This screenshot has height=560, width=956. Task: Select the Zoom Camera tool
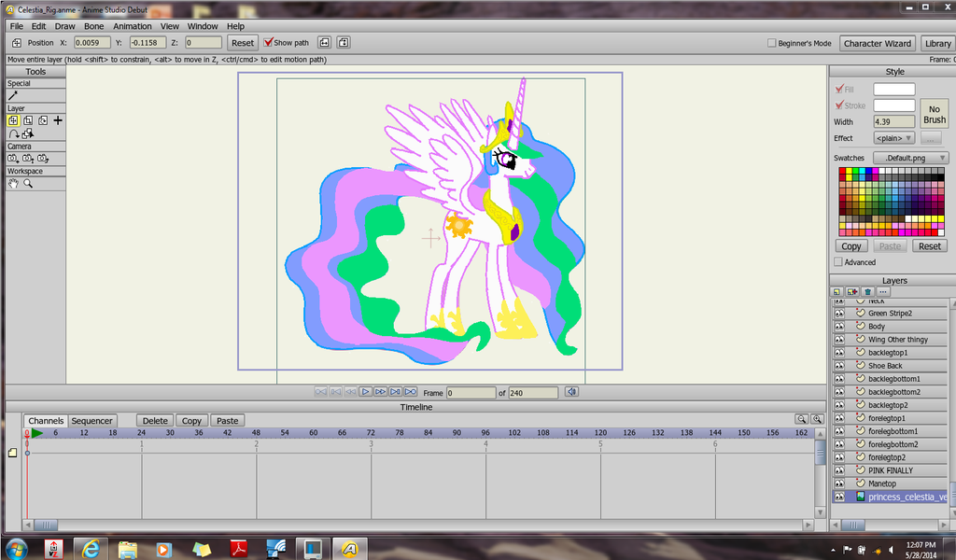coord(28,159)
